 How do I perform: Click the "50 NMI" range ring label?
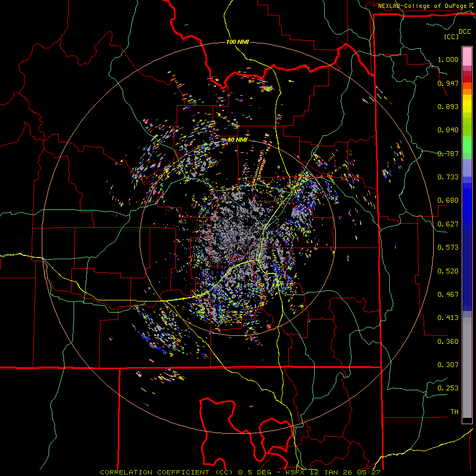pyautogui.click(x=237, y=140)
